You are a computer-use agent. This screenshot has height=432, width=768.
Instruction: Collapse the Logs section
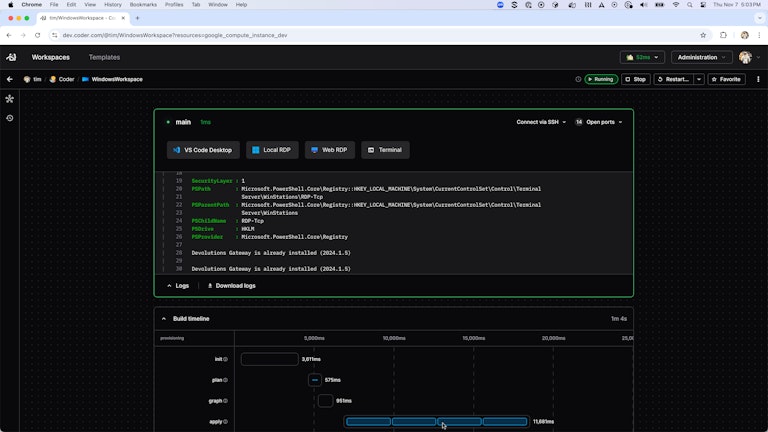tap(177, 285)
